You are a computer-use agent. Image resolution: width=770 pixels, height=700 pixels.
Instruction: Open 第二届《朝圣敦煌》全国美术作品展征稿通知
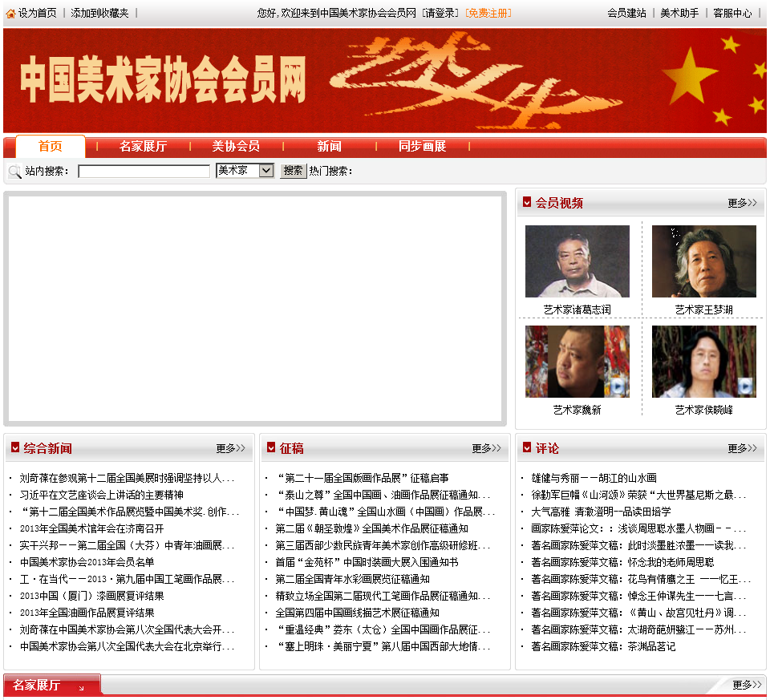pyautogui.click(x=371, y=528)
